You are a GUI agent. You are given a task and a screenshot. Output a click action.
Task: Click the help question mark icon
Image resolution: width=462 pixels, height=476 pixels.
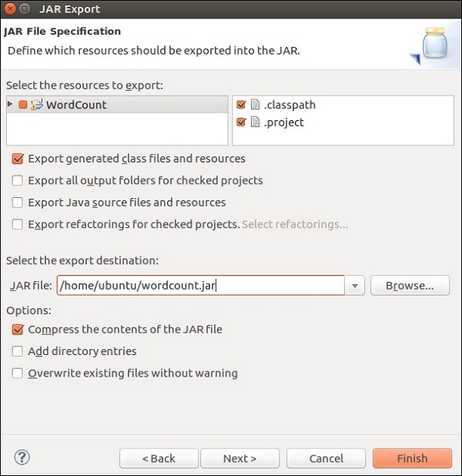pos(22,457)
